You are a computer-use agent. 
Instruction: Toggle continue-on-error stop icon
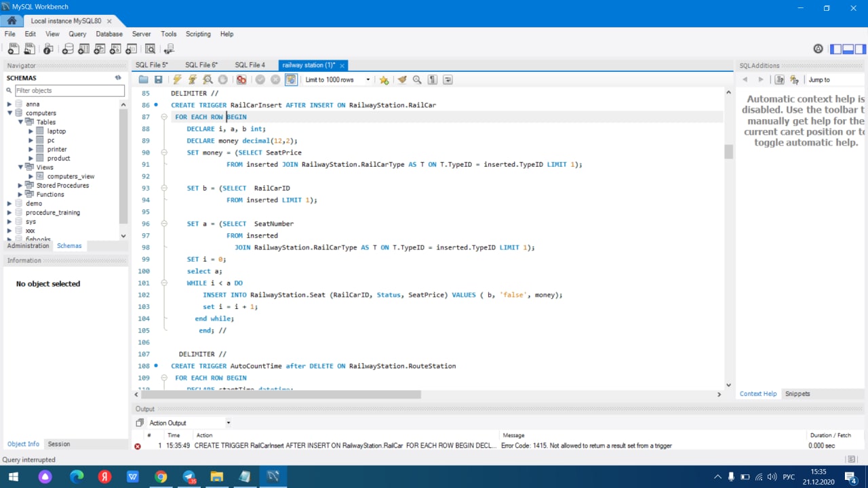click(x=241, y=80)
